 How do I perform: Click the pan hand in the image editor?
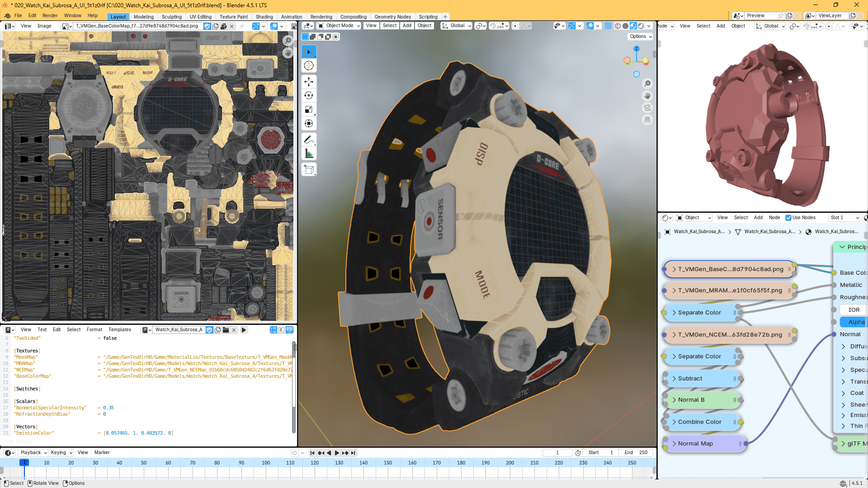288,53
